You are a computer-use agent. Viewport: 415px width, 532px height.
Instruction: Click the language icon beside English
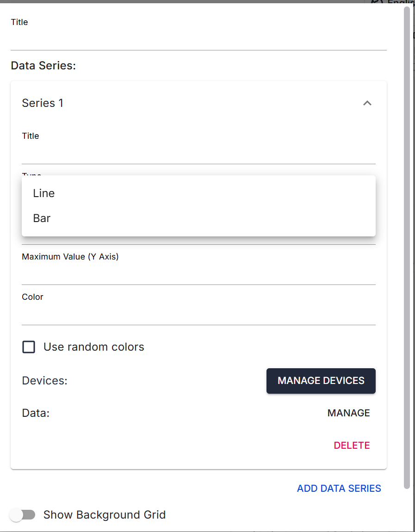click(378, 2)
